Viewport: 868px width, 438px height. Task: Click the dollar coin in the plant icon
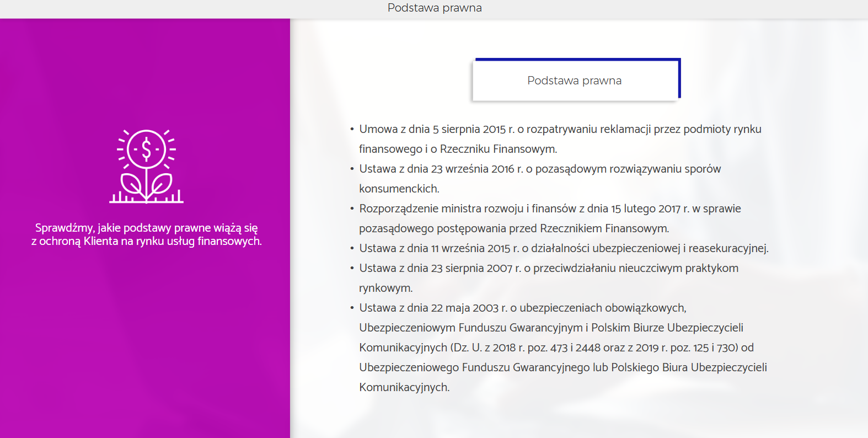(146, 149)
